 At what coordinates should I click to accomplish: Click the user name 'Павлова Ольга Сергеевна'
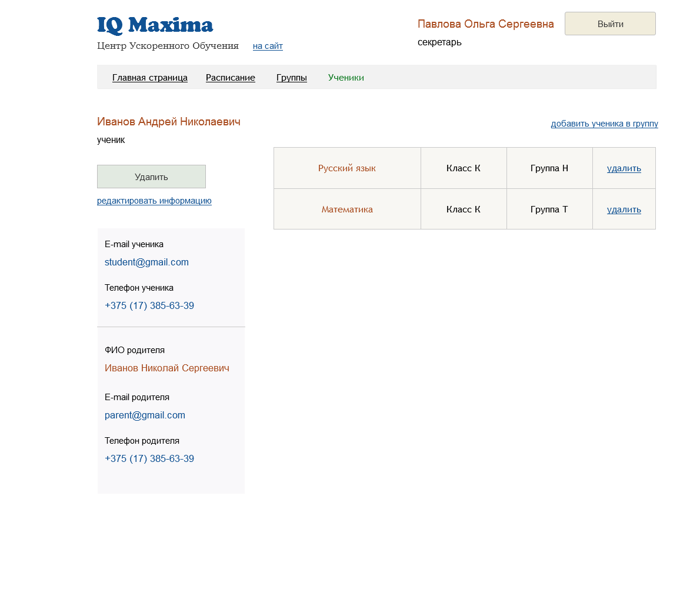(x=486, y=24)
